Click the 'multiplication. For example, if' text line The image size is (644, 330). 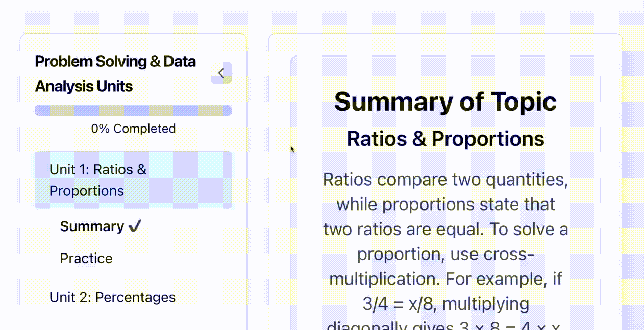click(x=445, y=279)
